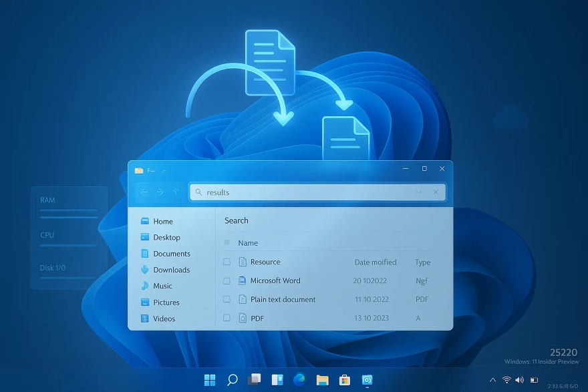Click the Videos icon in the sidebar

(x=146, y=319)
